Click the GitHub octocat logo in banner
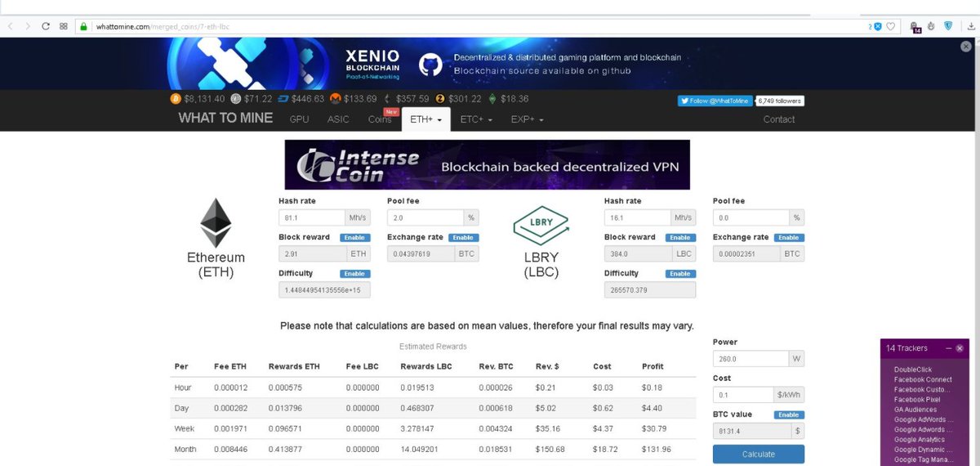Viewport: 980px width, 466px height. click(430, 65)
